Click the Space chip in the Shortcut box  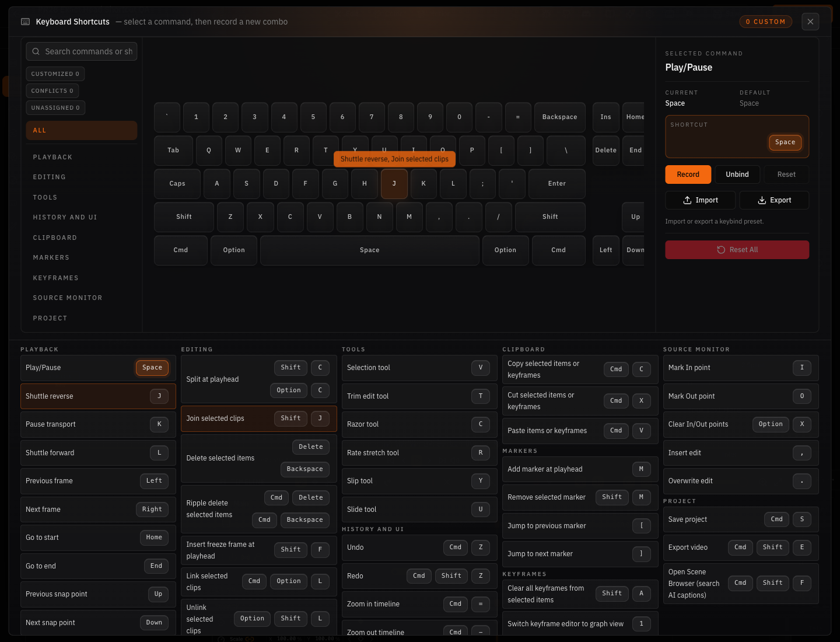coord(785,142)
